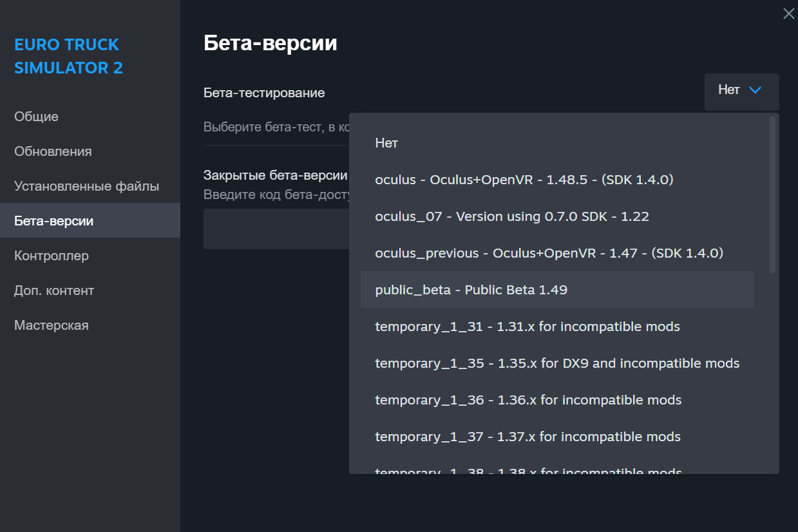The width and height of the screenshot is (798, 532).
Task: Choose temporary_1_36 - 1.36.x branch
Action: 527,400
